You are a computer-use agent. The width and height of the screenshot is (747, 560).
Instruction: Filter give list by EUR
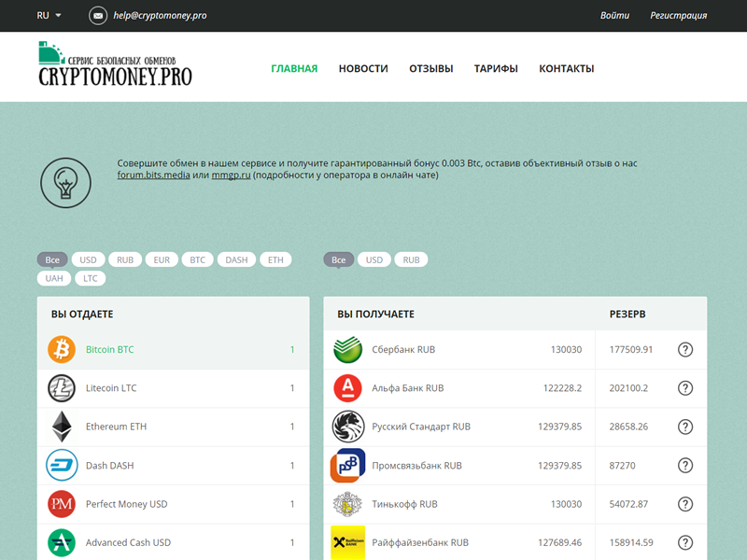(x=162, y=259)
